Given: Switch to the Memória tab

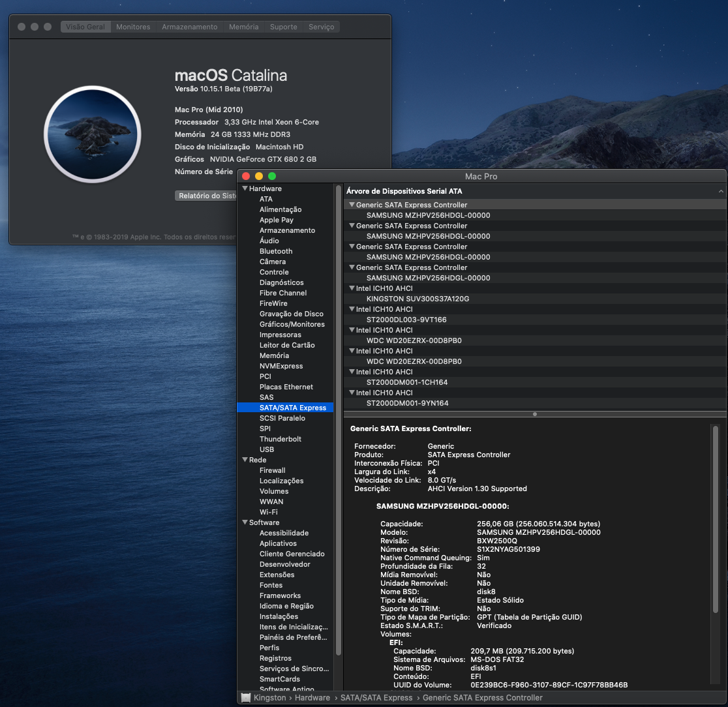Looking at the screenshot, I should pos(244,27).
